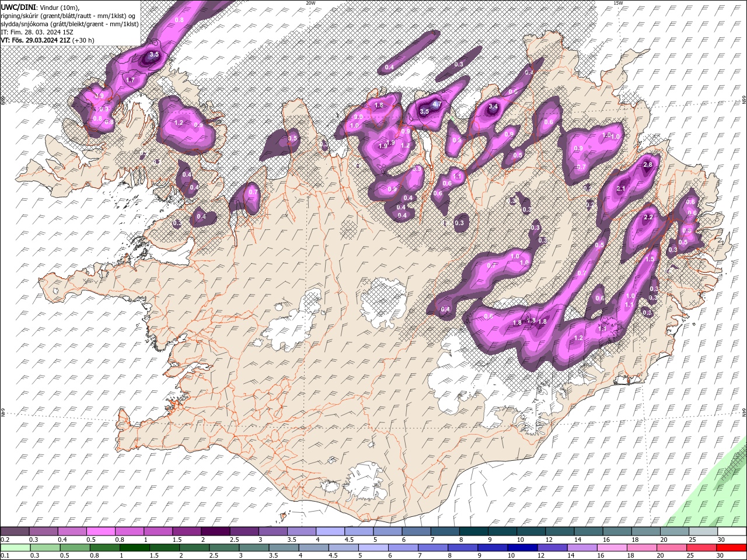Click the '2.5' label in upper legend
Viewport: 747px width, 560px height.
pyautogui.click(x=235, y=540)
